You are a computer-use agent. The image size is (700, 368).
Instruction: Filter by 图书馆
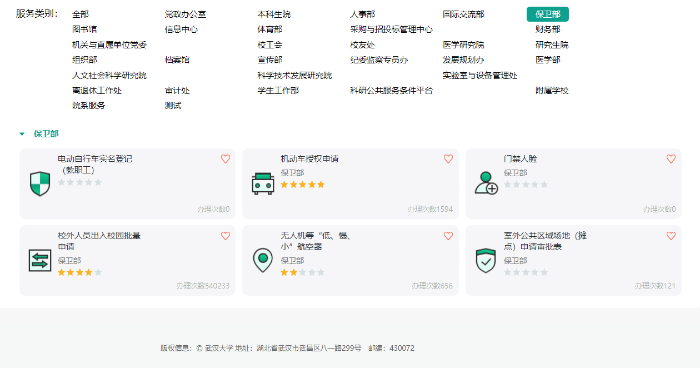84,29
